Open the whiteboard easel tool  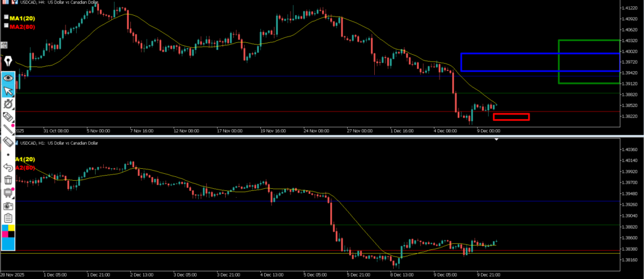point(8,193)
